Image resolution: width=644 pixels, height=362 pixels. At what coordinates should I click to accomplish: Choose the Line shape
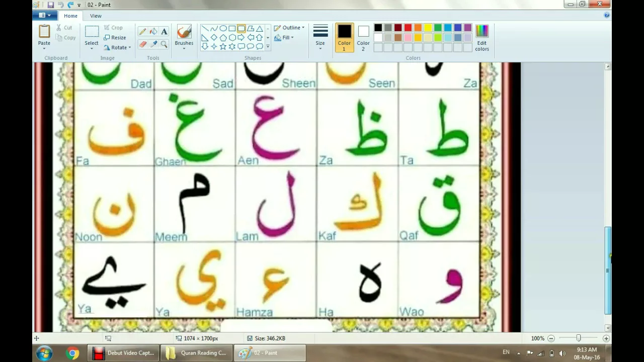tap(205, 29)
